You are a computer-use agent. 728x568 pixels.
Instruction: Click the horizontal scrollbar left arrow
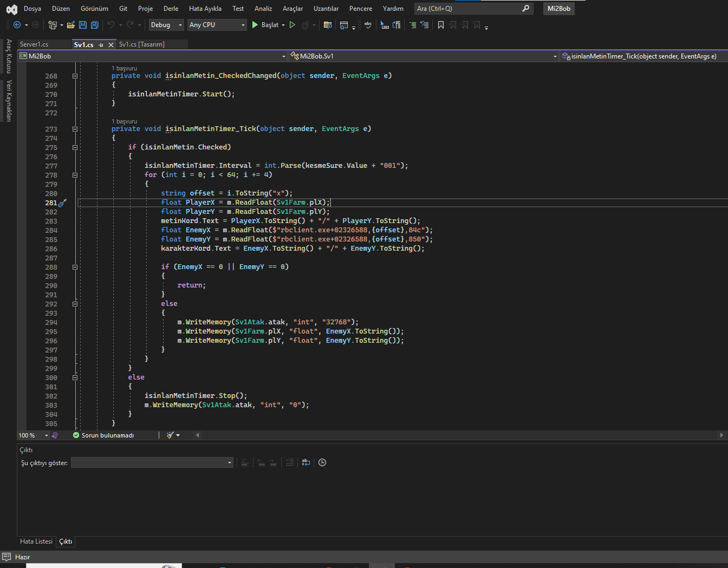(x=197, y=435)
